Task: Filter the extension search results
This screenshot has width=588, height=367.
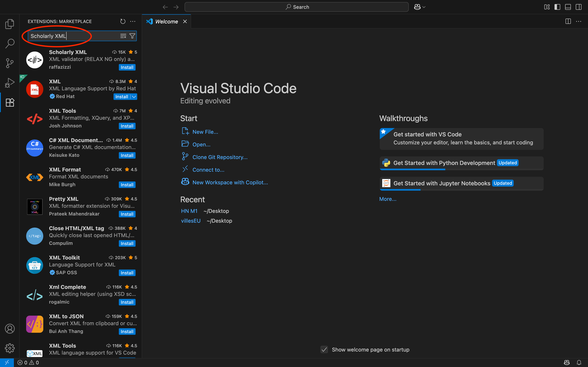Action: click(x=132, y=36)
